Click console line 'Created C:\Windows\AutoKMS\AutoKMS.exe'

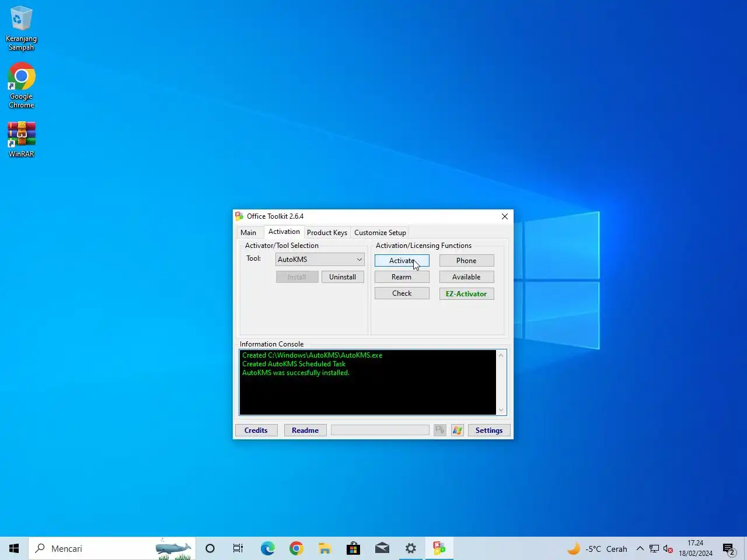[x=312, y=355]
